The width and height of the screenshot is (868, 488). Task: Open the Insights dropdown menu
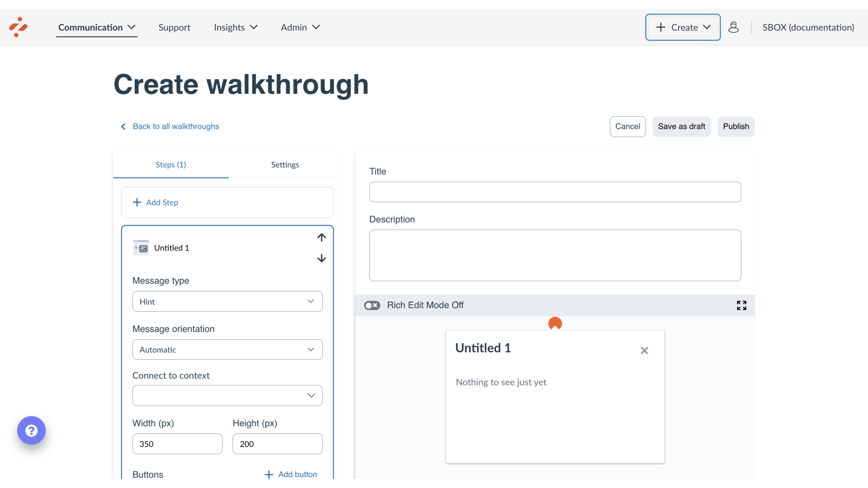coord(236,27)
